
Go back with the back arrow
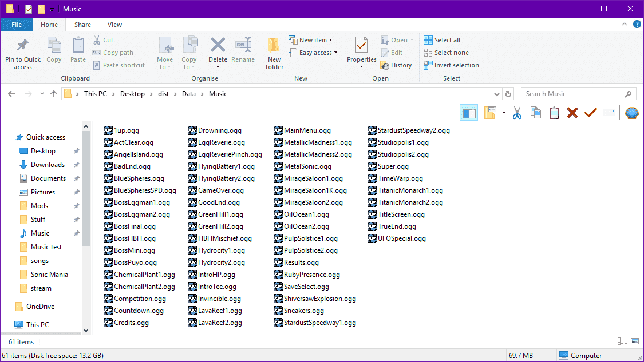11,94
